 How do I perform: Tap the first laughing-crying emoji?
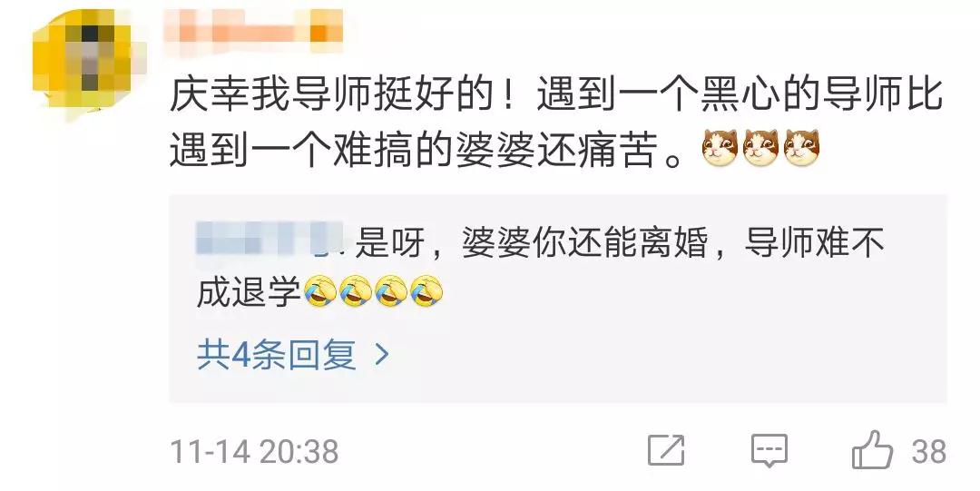tap(320, 291)
